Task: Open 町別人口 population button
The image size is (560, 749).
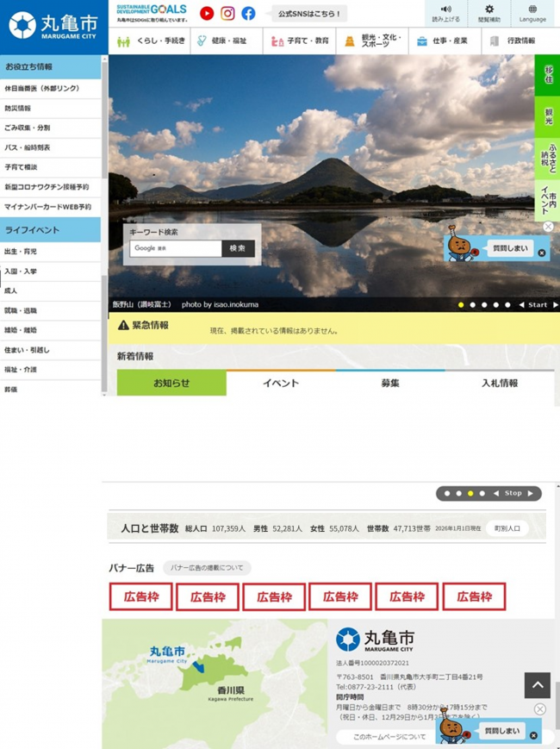Action: point(507,528)
